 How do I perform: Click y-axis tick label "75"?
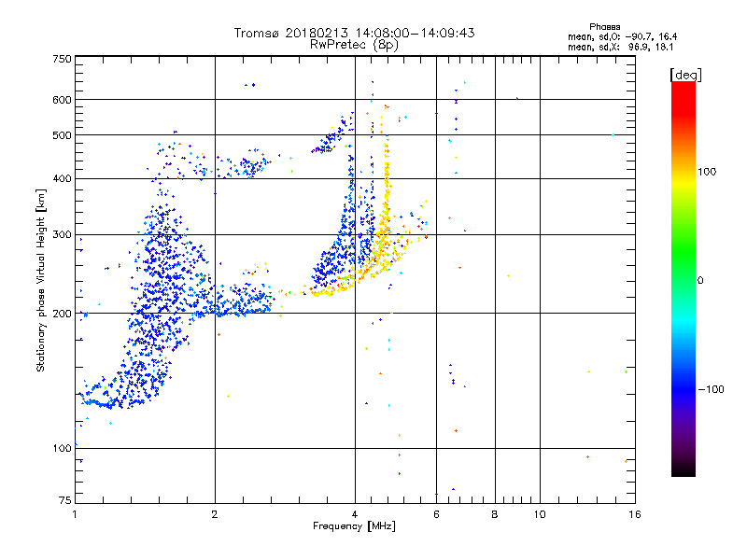(65, 500)
